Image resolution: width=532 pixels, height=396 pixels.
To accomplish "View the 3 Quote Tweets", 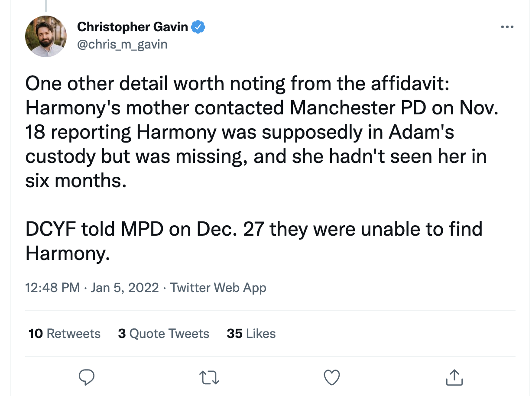I will [163, 334].
